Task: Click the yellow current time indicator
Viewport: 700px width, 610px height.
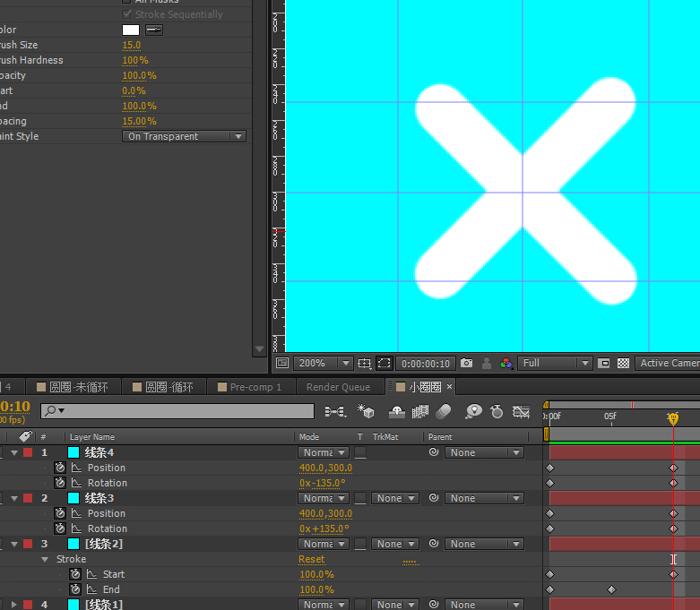Action: [x=673, y=418]
